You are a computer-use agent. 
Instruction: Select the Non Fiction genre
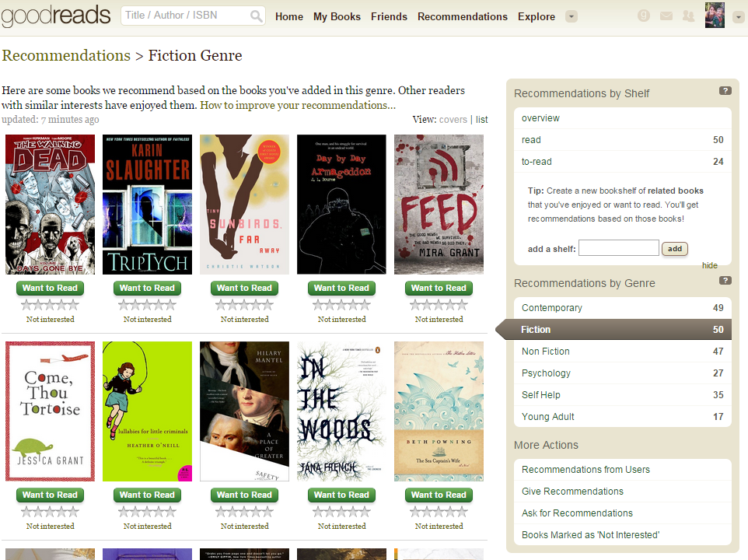pyautogui.click(x=623, y=352)
